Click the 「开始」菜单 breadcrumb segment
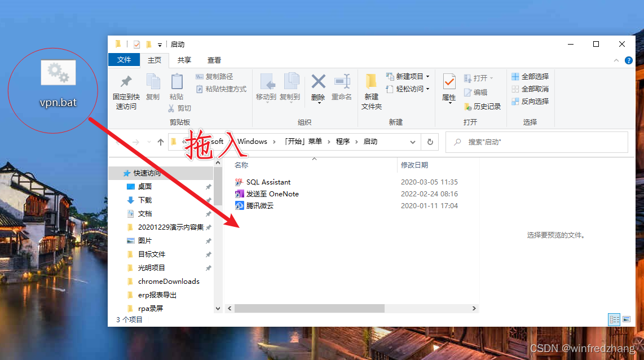This screenshot has height=360, width=644. (x=303, y=142)
